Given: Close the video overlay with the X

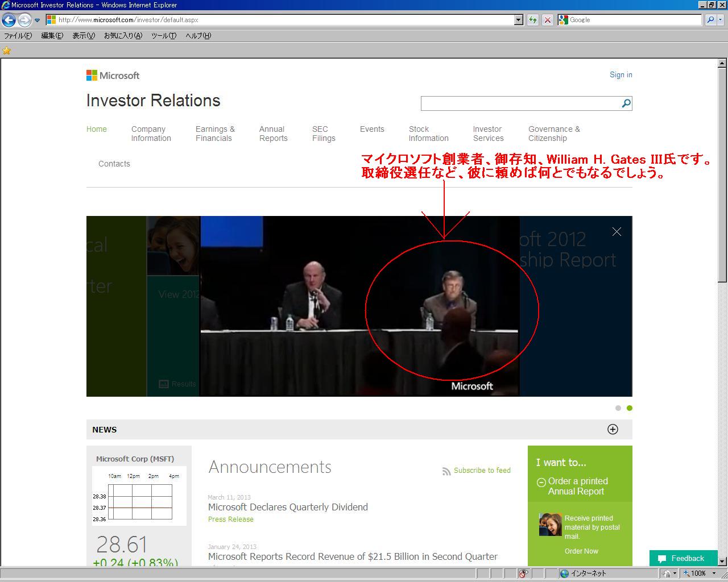Looking at the screenshot, I should pos(617,232).
